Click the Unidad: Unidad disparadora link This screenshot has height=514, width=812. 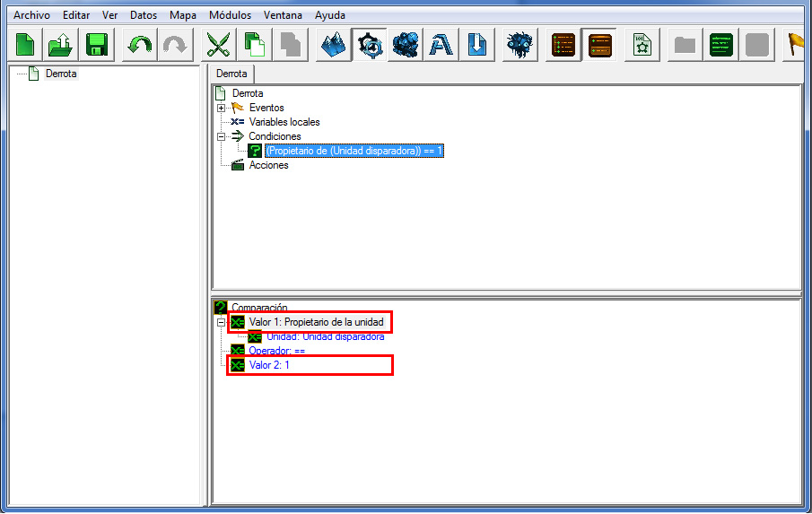tap(325, 337)
